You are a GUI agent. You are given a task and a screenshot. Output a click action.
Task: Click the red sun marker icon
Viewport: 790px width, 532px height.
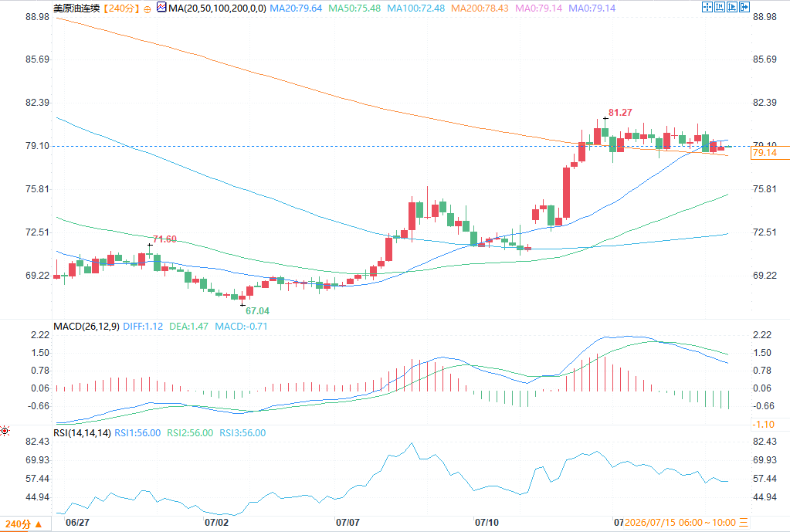pos(5,431)
